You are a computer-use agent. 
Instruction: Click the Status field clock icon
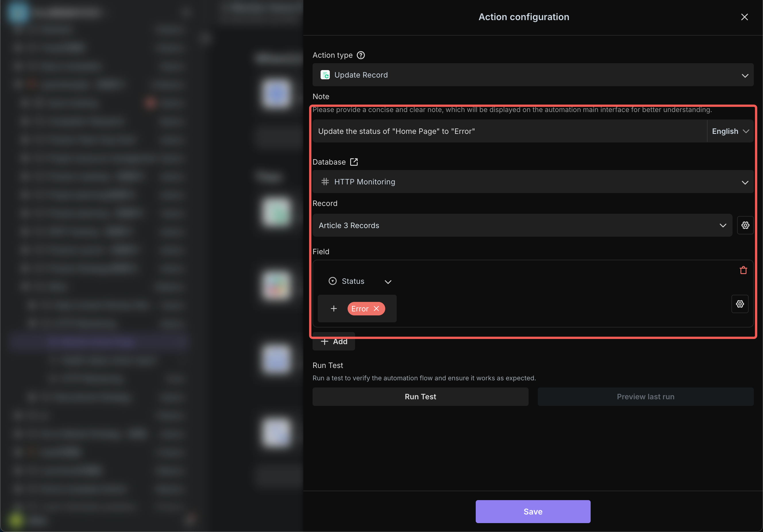[333, 281]
